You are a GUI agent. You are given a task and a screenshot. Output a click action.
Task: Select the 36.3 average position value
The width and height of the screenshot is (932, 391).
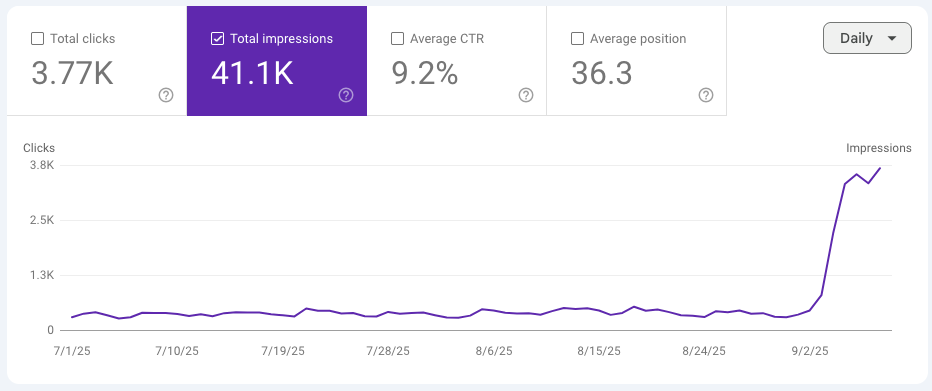pyautogui.click(x=602, y=74)
